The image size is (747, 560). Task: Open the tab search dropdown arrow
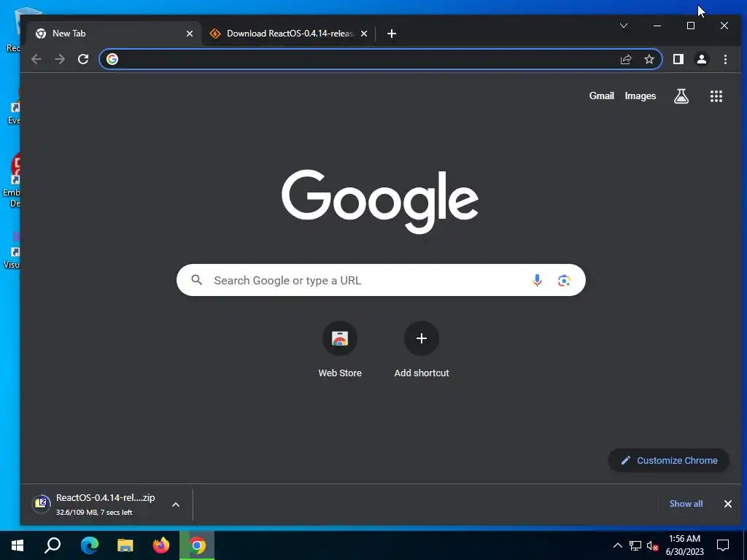coord(624,26)
